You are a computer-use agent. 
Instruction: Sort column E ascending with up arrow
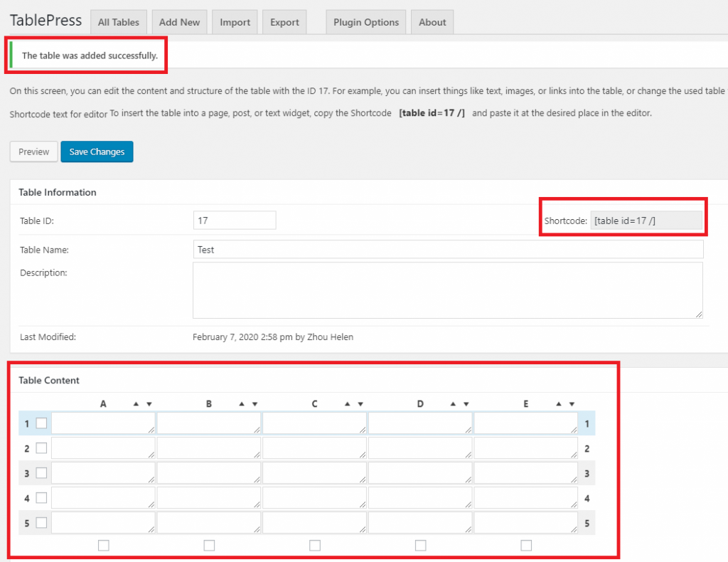(x=559, y=404)
